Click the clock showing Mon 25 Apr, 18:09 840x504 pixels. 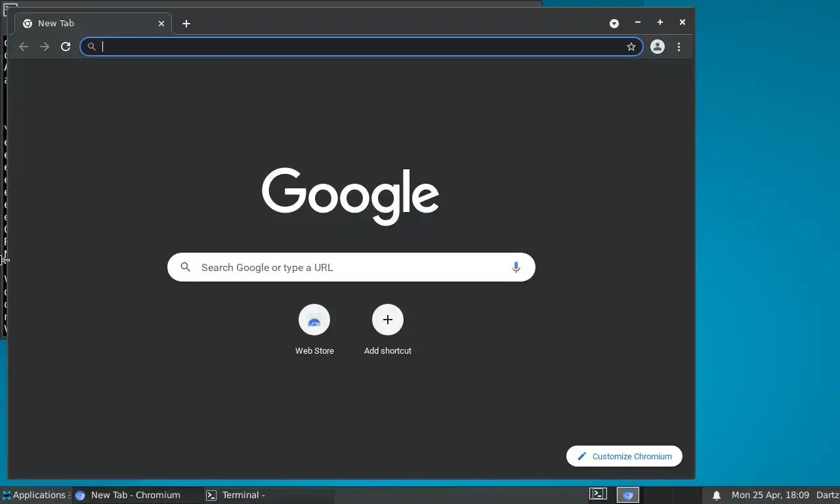(770, 495)
